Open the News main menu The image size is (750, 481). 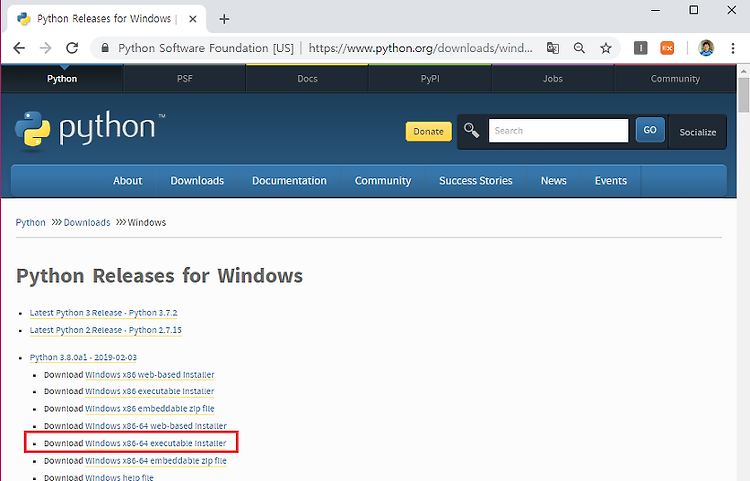pos(553,181)
